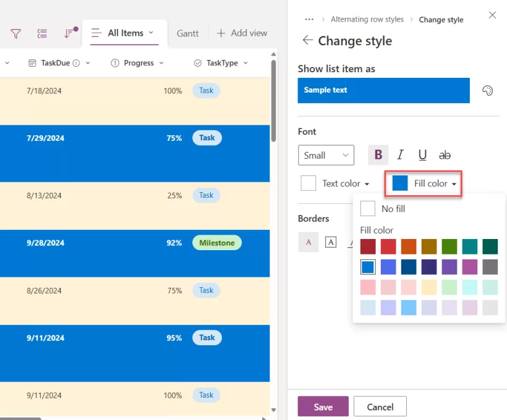Viewport: 507px width, 420px height.
Task: Save the style changes
Action: 323,407
